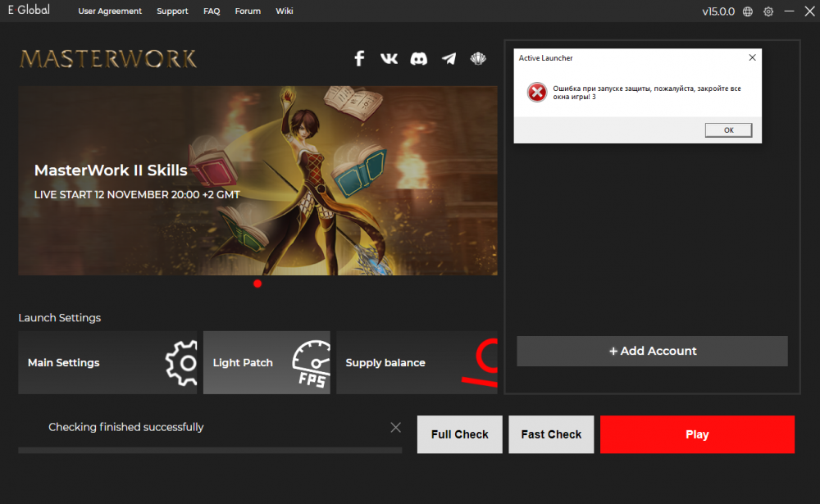Open the FAQ menu item
820x504 pixels.
click(212, 11)
